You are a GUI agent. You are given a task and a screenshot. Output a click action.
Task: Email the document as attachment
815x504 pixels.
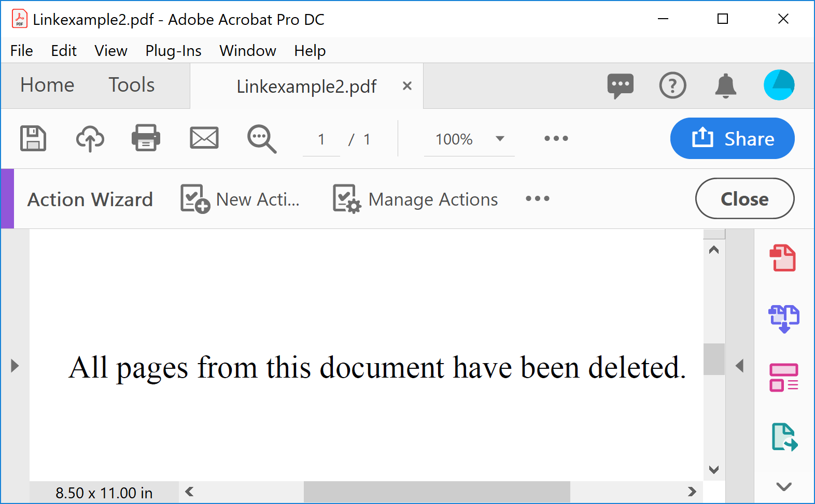pyautogui.click(x=204, y=138)
